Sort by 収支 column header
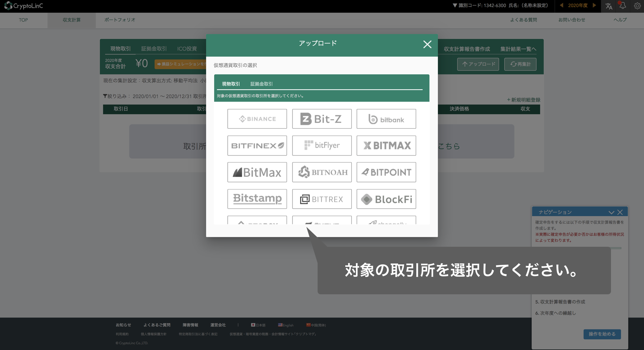Viewport: 644px width, 350px height. [x=525, y=109]
